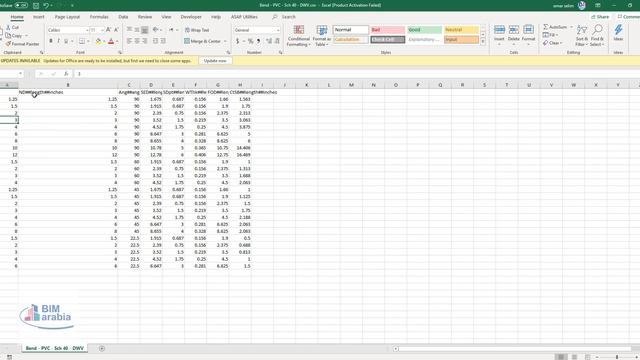Select the Bend - PVC - Sch 40 - DWV sheet tab

pos(54,348)
